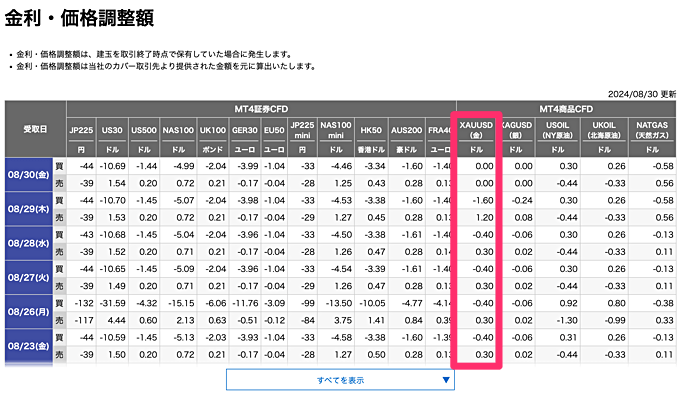The width and height of the screenshot is (680, 396).
Task: Click the AUS200 column header
Action: [406, 130]
